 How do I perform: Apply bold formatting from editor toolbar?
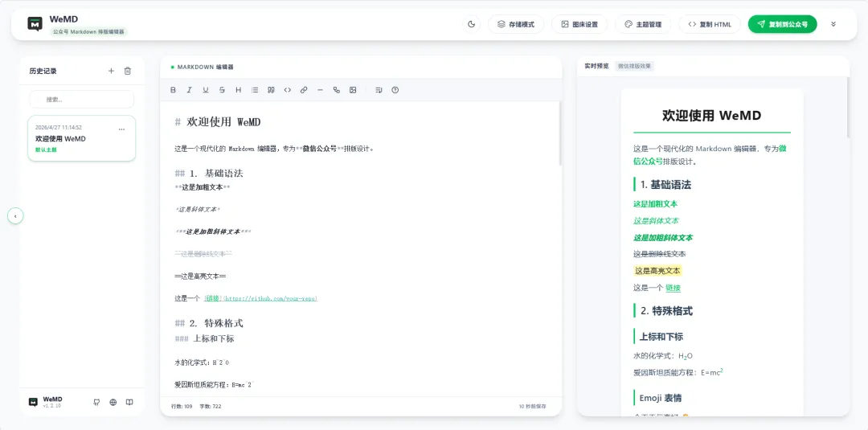173,90
